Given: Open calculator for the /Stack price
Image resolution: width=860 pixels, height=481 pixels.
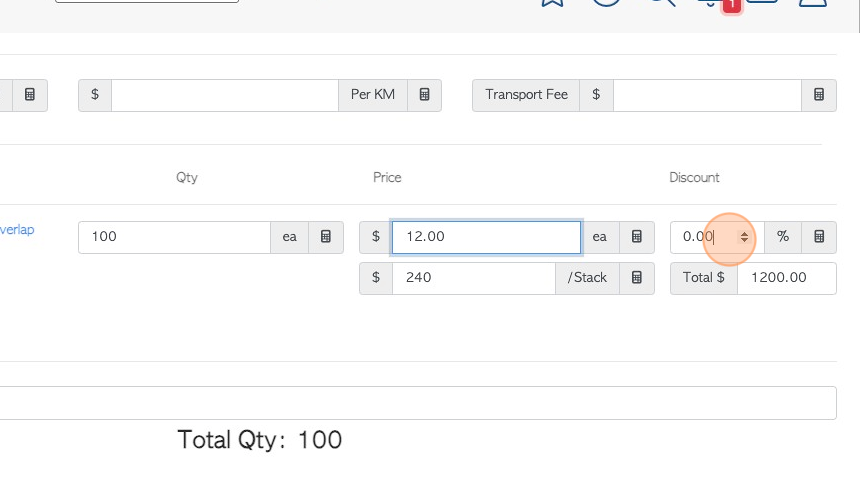Looking at the screenshot, I should 636,278.
